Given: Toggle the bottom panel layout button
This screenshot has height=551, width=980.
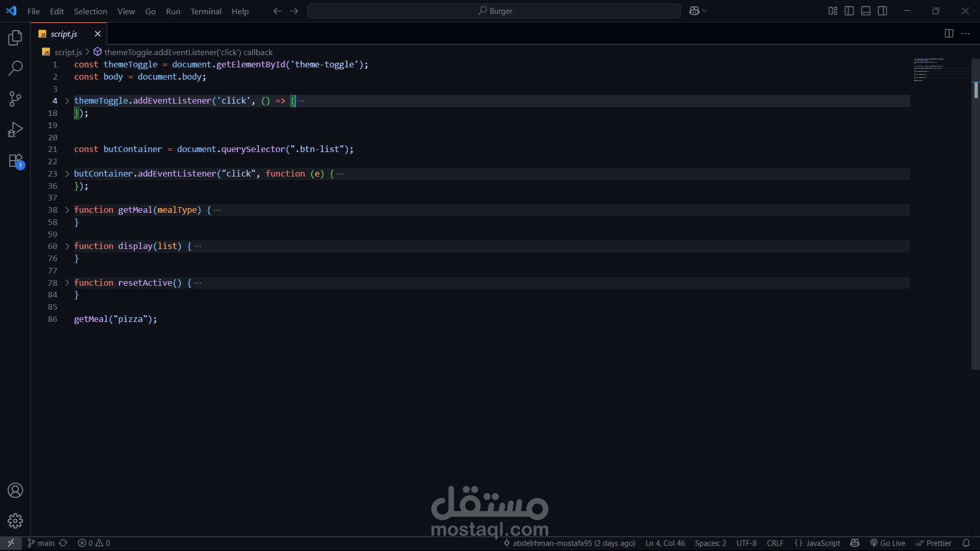Looking at the screenshot, I should pyautogui.click(x=866, y=11).
